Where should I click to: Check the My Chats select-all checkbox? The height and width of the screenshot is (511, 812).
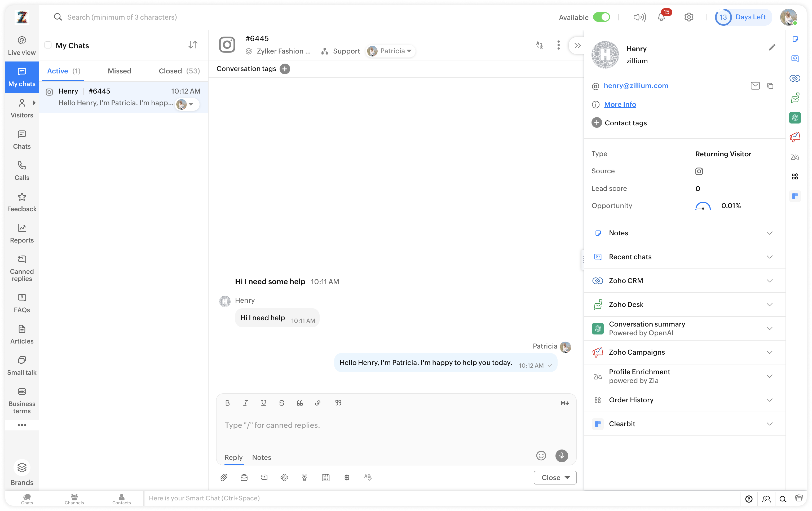[48, 45]
